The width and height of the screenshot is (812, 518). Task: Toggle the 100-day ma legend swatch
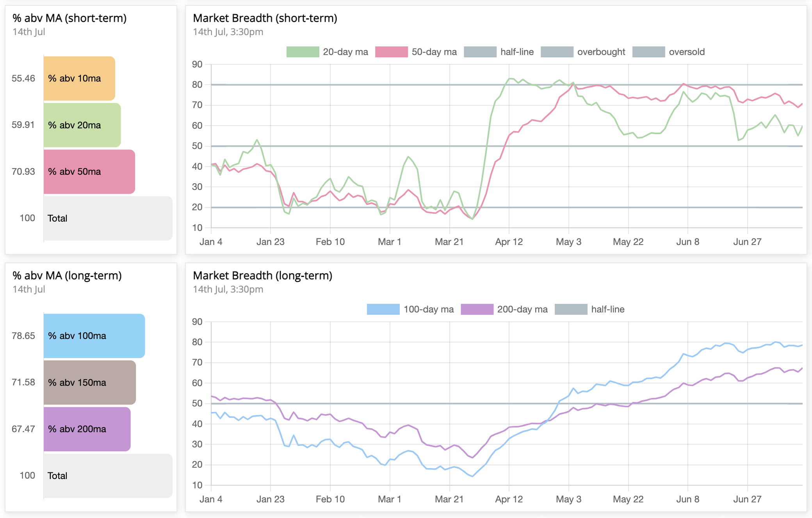tap(383, 309)
